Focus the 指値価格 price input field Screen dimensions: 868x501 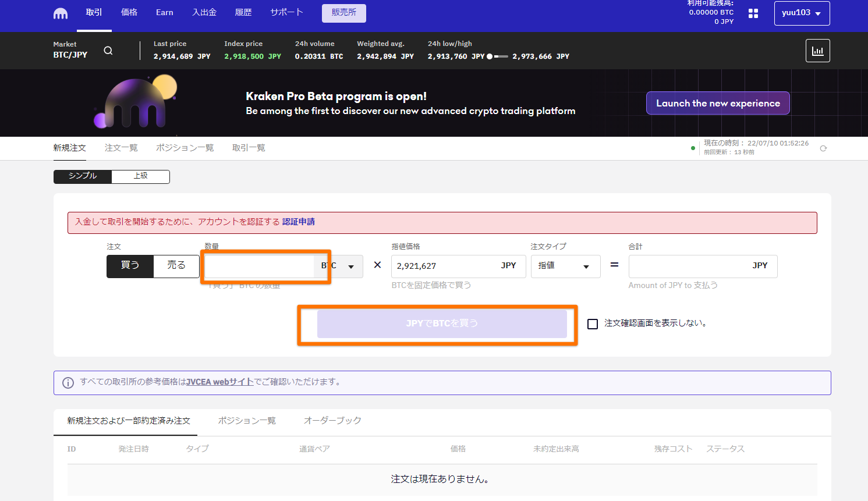click(x=459, y=266)
